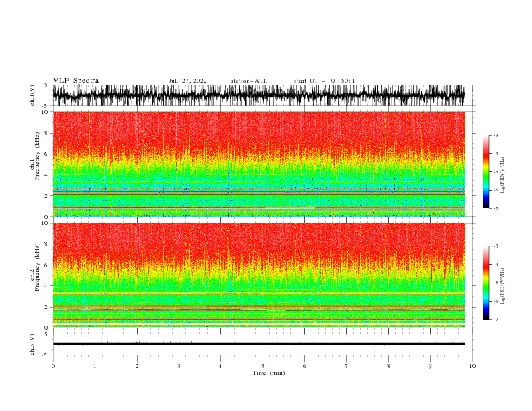This screenshot has width=532, height=411.
Task: Click the "-7" tick on ch.1 color bar
Action: 495,208
